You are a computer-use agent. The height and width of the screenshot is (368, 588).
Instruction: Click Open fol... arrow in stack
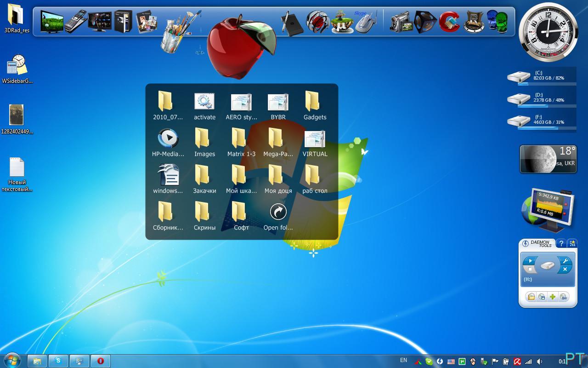click(x=278, y=216)
